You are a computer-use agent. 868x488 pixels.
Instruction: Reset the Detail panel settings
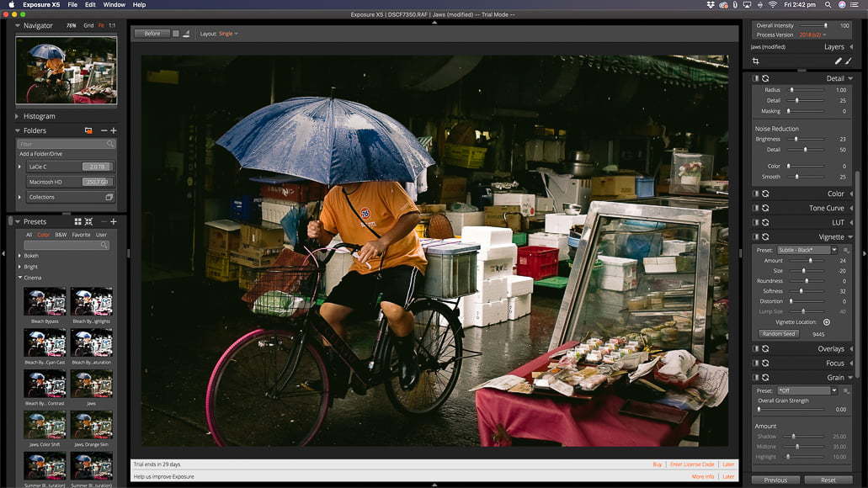pyautogui.click(x=765, y=78)
